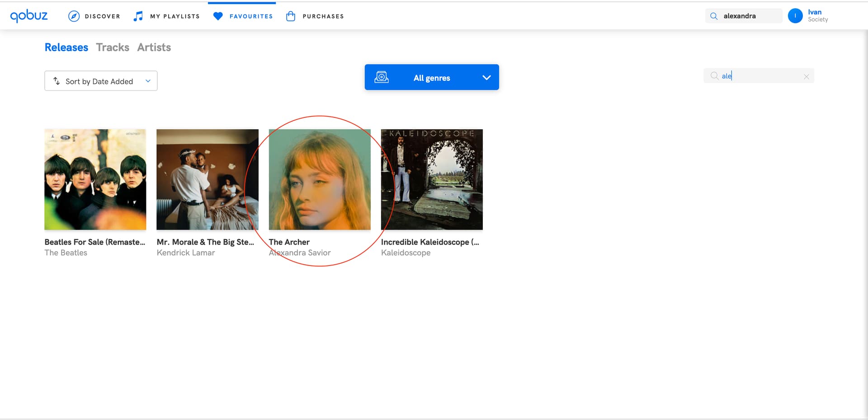Select the Releases tab
The image size is (868, 420).
(x=66, y=47)
